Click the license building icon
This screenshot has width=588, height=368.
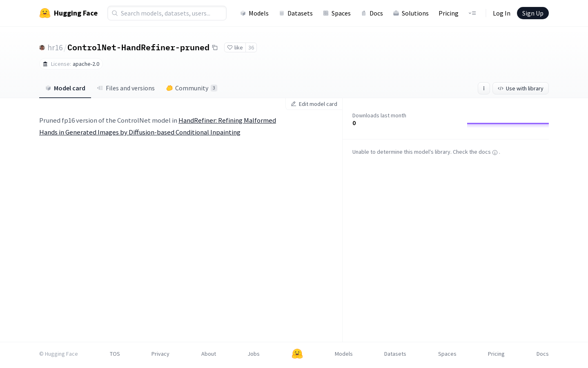pyautogui.click(x=45, y=64)
